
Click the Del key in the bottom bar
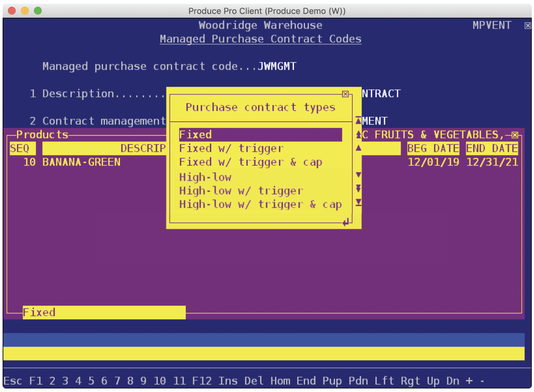[x=254, y=381]
